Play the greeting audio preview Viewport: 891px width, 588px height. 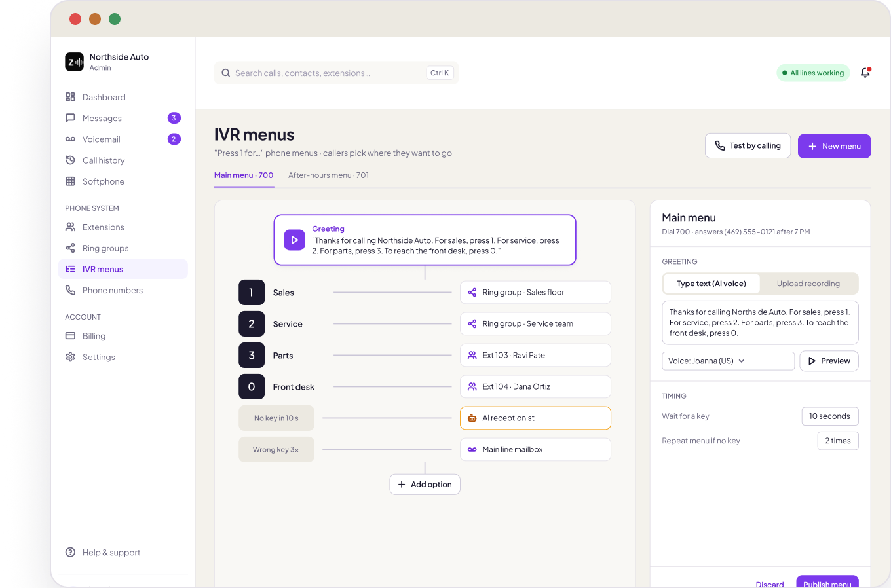294,240
